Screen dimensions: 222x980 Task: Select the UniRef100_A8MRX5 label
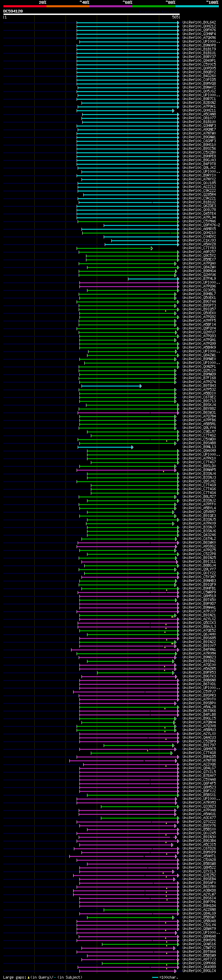[x=199, y=229]
